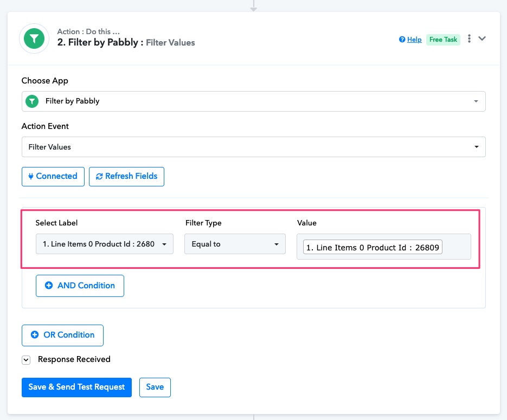This screenshot has height=420, width=507.
Task: Click the '2. Filter by Pabbly :' step title
Action: (100, 42)
